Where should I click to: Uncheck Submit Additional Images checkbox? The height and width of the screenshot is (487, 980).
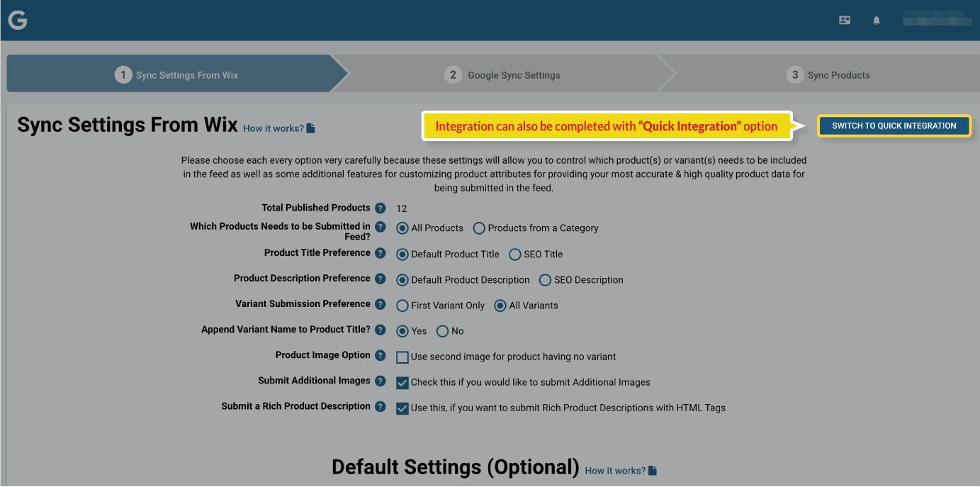coord(402,383)
